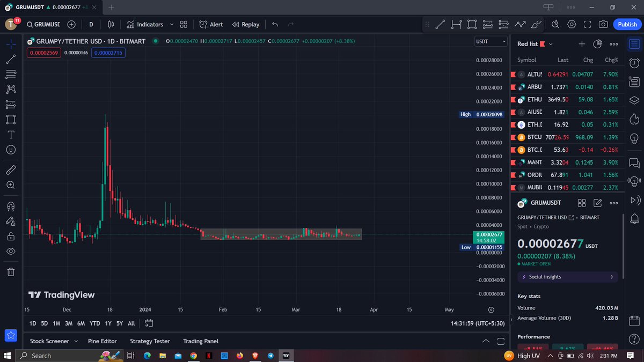644x362 pixels.
Task: Open GRUMUSDT details three-dots menu
Action: click(613, 203)
